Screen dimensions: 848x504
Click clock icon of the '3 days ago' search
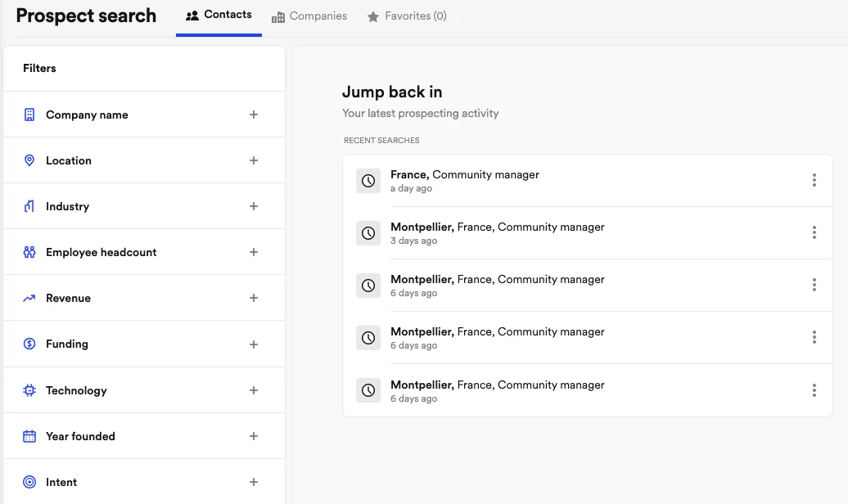coord(368,233)
